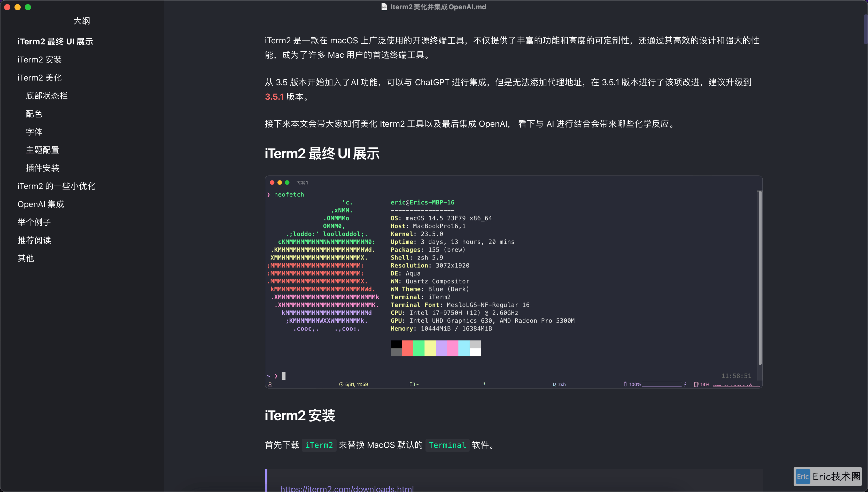The width and height of the screenshot is (868, 492).
Task: Click the user icon in terminal status bar
Action: (x=270, y=384)
